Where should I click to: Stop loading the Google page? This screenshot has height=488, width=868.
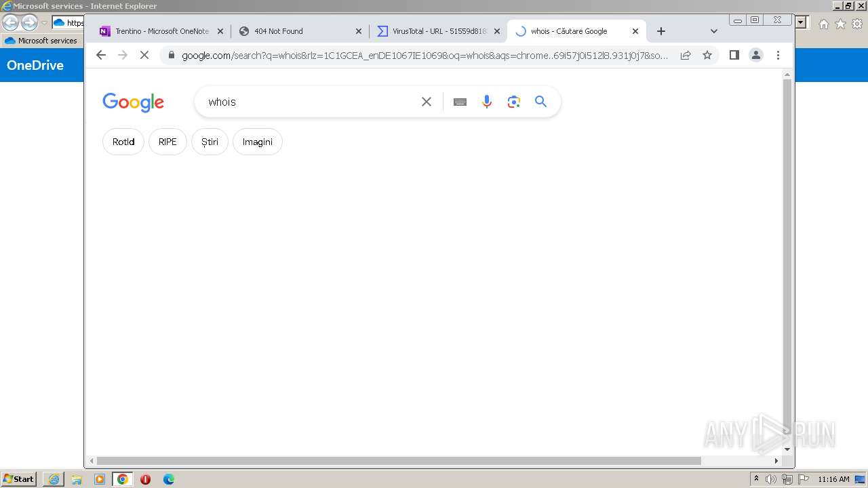(x=144, y=55)
